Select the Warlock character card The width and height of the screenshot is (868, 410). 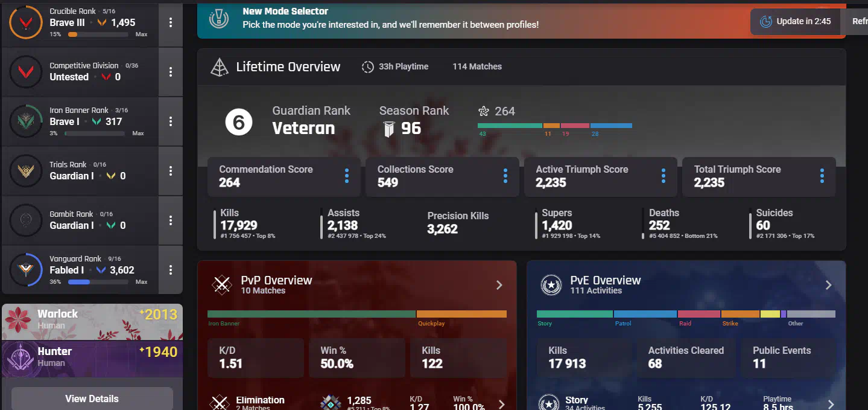92,321
